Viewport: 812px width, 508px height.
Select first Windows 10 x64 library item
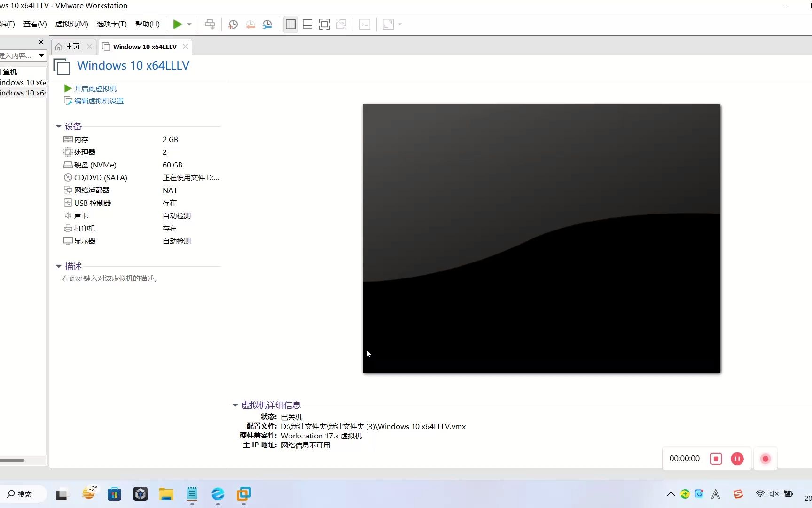click(x=23, y=82)
